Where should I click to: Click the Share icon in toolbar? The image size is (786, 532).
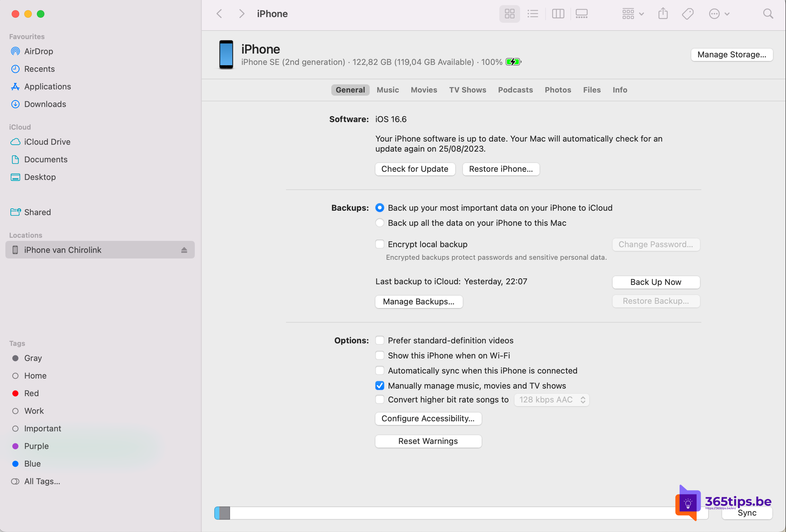coord(663,14)
